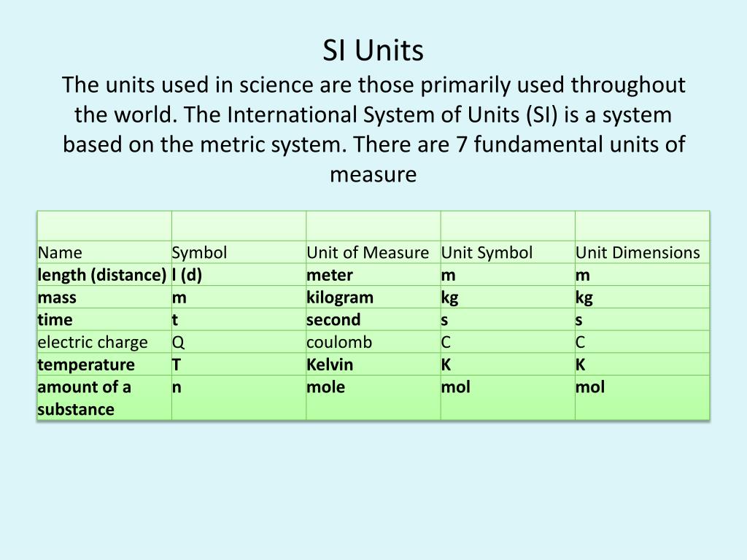Select 'K' in the Unit Symbol column
This screenshot has width=747, height=560.
[x=508, y=365]
